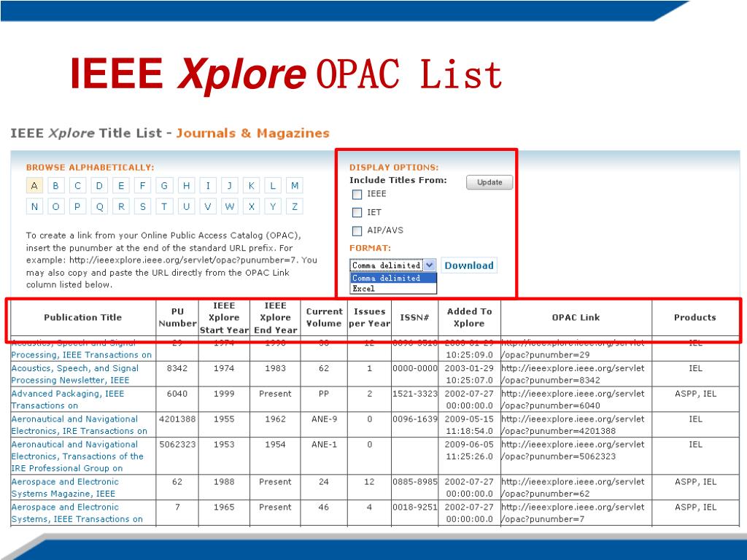Browse titles starting with letter V
The width and height of the screenshot is (747, 560).
tap(208, 206)
